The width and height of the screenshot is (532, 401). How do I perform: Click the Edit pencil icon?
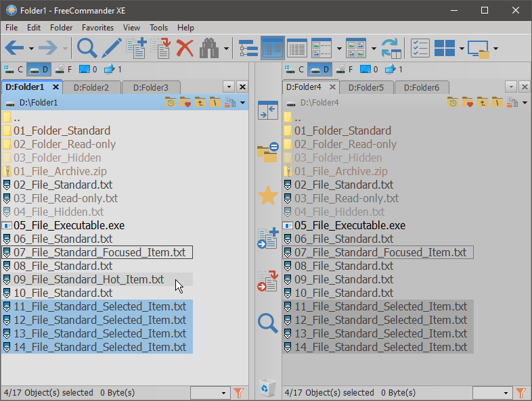pyautogui.click(x=112, y=48)
